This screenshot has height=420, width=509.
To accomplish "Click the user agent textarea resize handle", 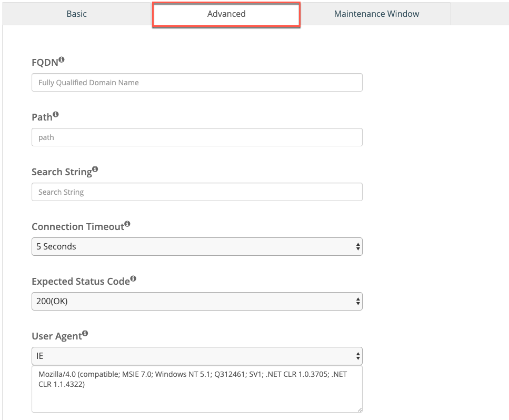I will point(360,409).
